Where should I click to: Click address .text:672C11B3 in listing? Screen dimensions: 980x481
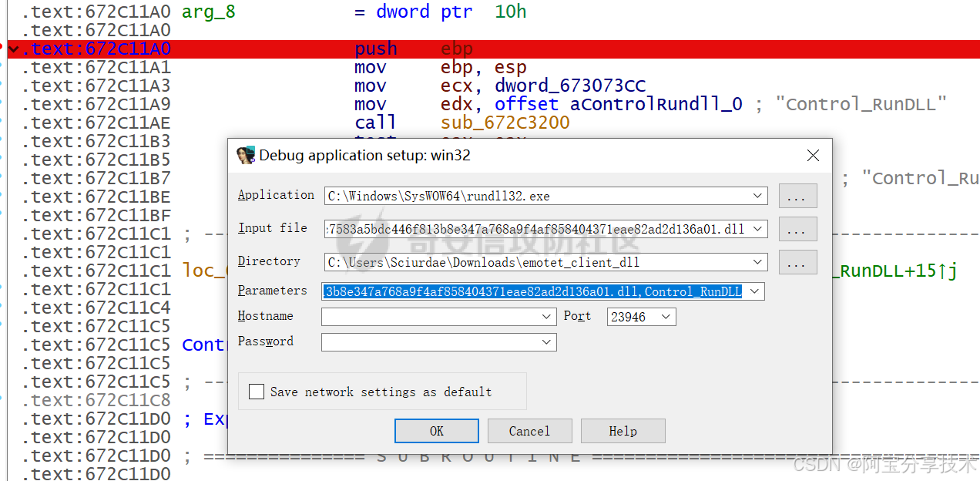coord(96,141)
